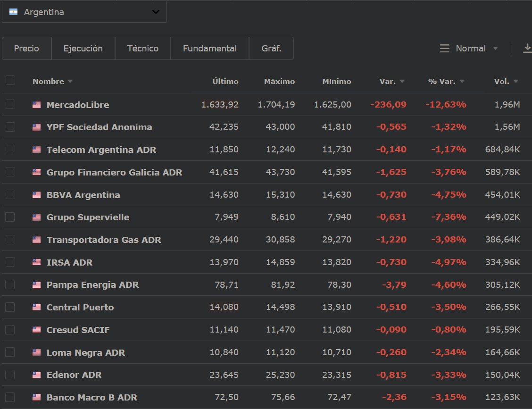Screen dimensions: 532x409
Task: Switch to the Fundamental tab
Action: pyautogui.click(x=210, y=49)
